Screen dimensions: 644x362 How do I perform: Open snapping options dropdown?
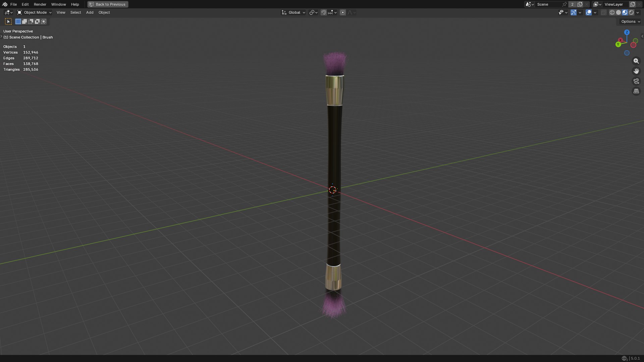pyautogui.click(x=332, y=12)
